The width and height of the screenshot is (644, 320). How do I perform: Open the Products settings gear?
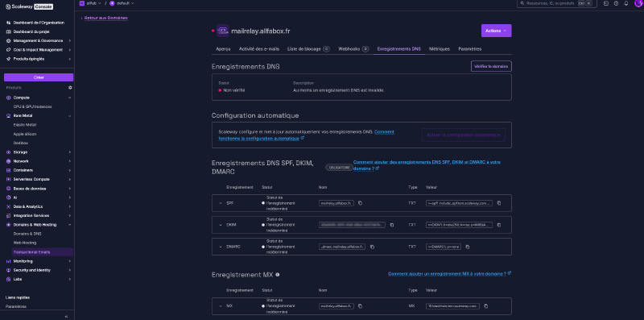pos(70,88)
